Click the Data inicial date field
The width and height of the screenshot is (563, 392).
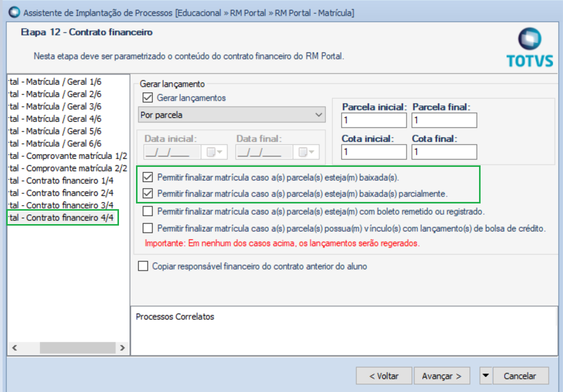point(173,152)
